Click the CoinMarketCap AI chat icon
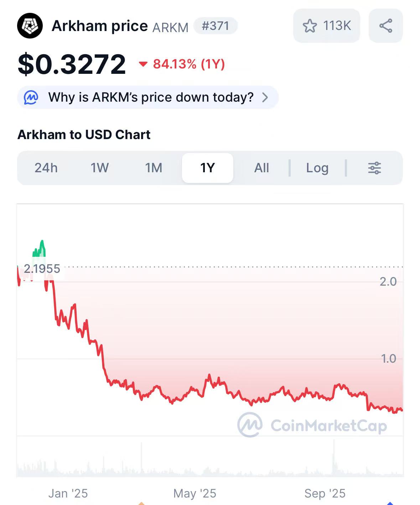 [x=31, y=97]
